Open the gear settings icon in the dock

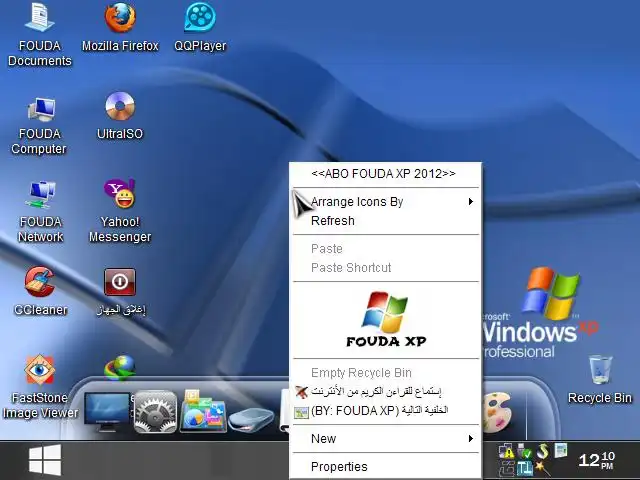click(156, 411)
